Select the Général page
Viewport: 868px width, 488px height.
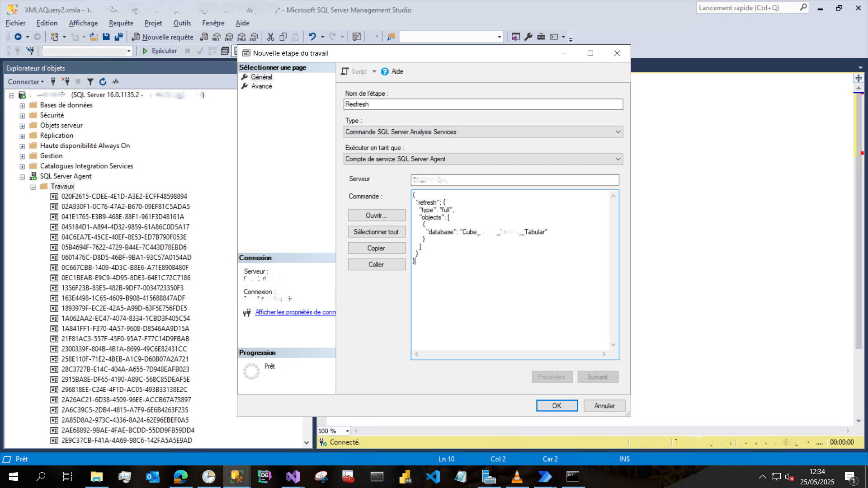tap(261, 77)
